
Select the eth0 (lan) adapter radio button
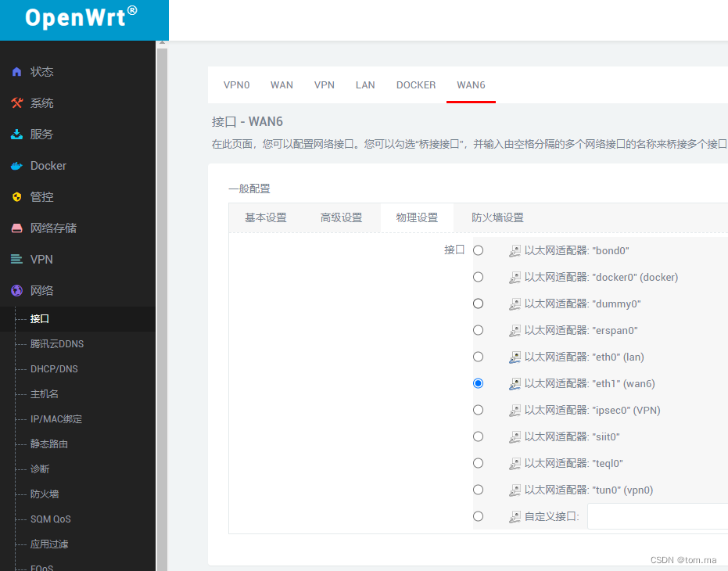click(x=478, y=357)
